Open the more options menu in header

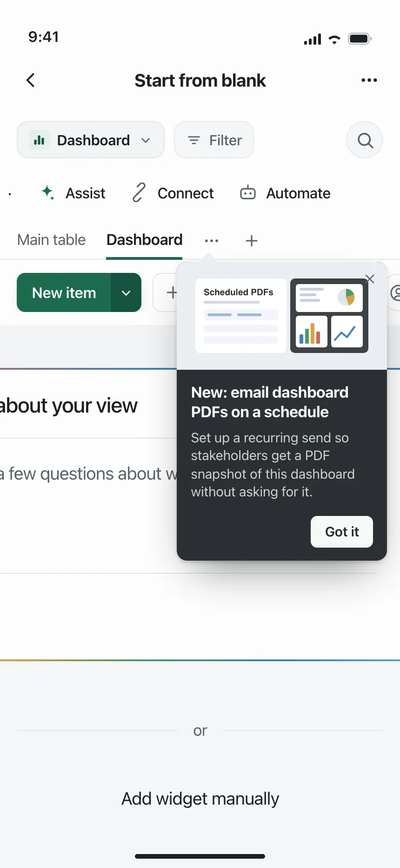click(x=369, y=81)
